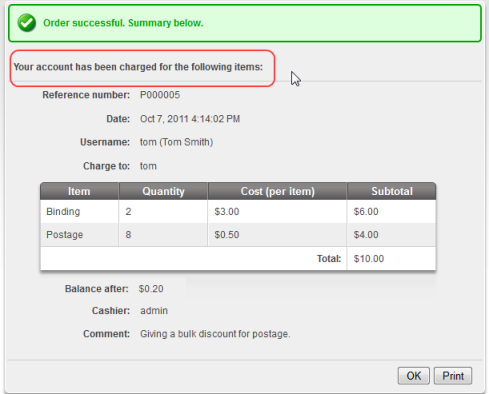
Task: Click the Item column header
Action: coord(79,191)
